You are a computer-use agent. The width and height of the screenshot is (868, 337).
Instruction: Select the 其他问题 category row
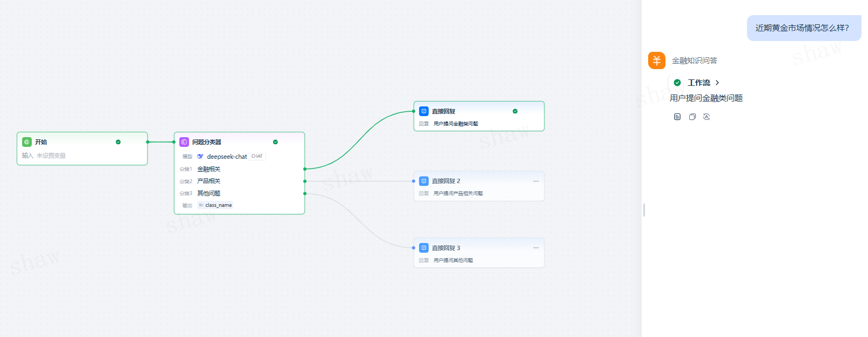click(x=208, y=193)
